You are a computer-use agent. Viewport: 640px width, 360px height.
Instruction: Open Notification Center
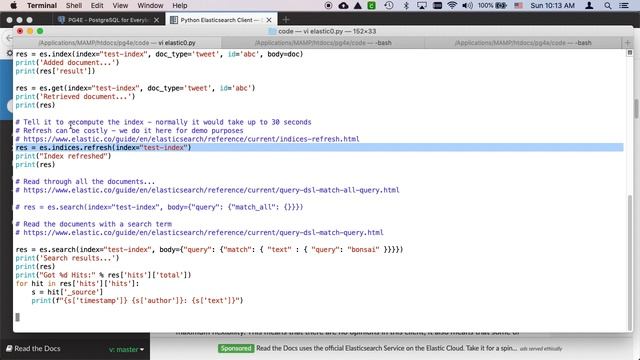click(x=624, y=5)
